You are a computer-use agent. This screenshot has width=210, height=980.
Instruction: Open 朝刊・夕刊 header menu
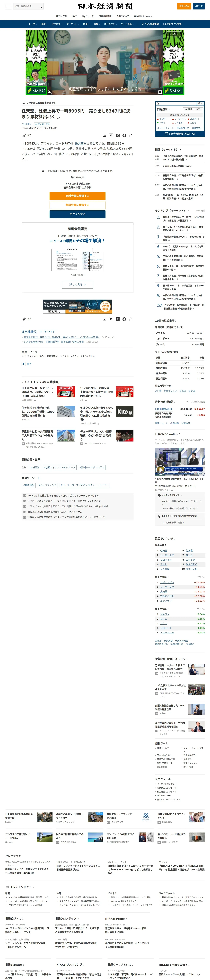pos(61,16)
